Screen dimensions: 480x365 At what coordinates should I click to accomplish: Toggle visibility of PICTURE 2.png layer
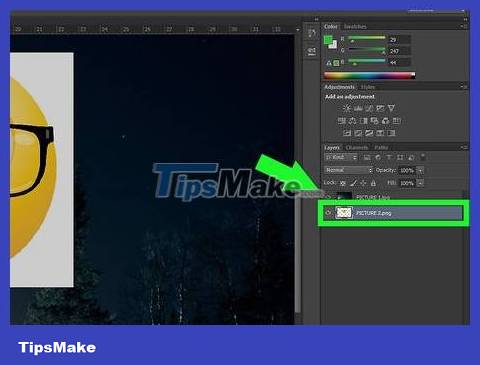pyautogui.click(x=328, y=212)
